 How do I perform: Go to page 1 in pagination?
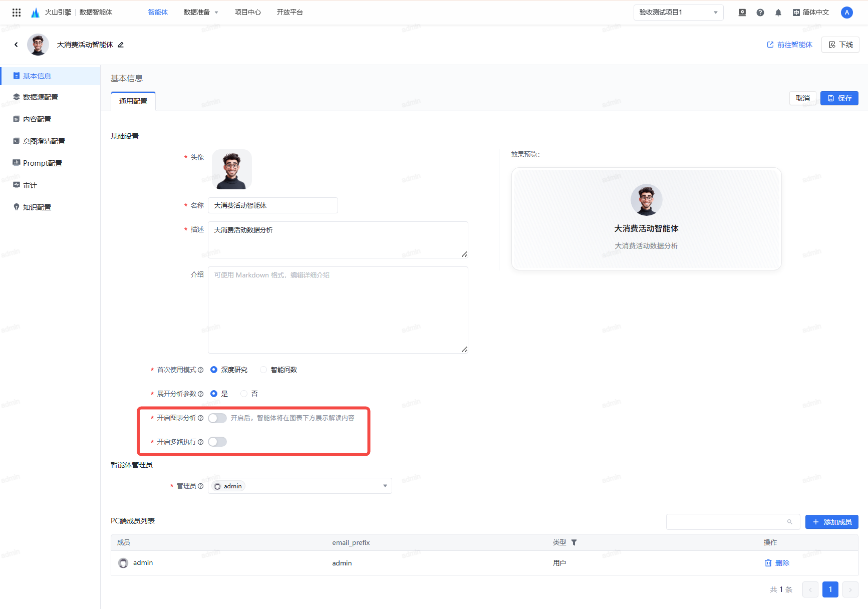point(830,589)
